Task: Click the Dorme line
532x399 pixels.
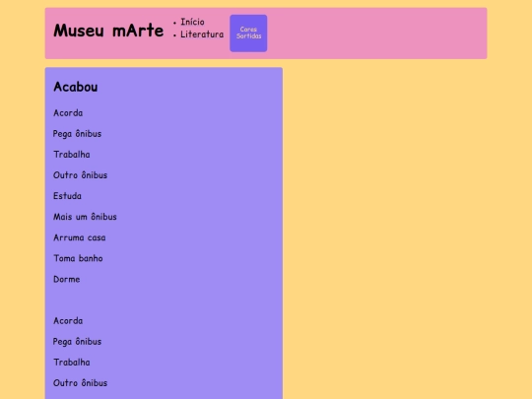Action: [67, 279]
